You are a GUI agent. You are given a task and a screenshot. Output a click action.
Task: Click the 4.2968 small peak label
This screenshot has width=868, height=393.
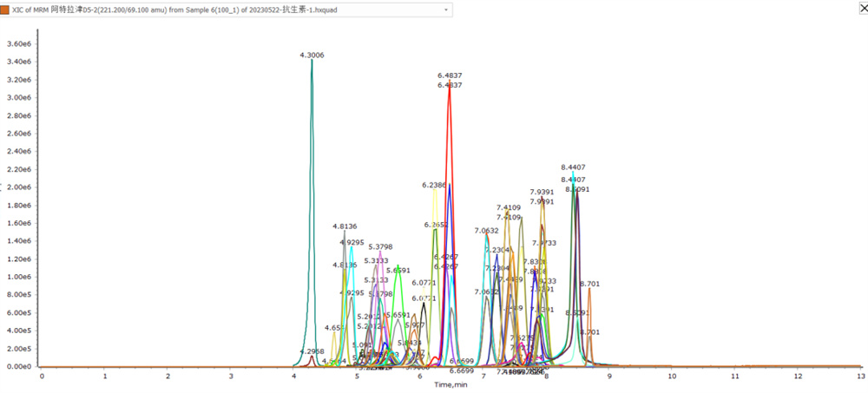[312, 351]
